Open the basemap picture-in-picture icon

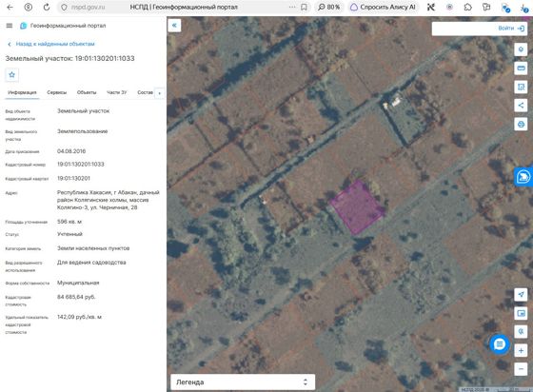click(521, 313)
